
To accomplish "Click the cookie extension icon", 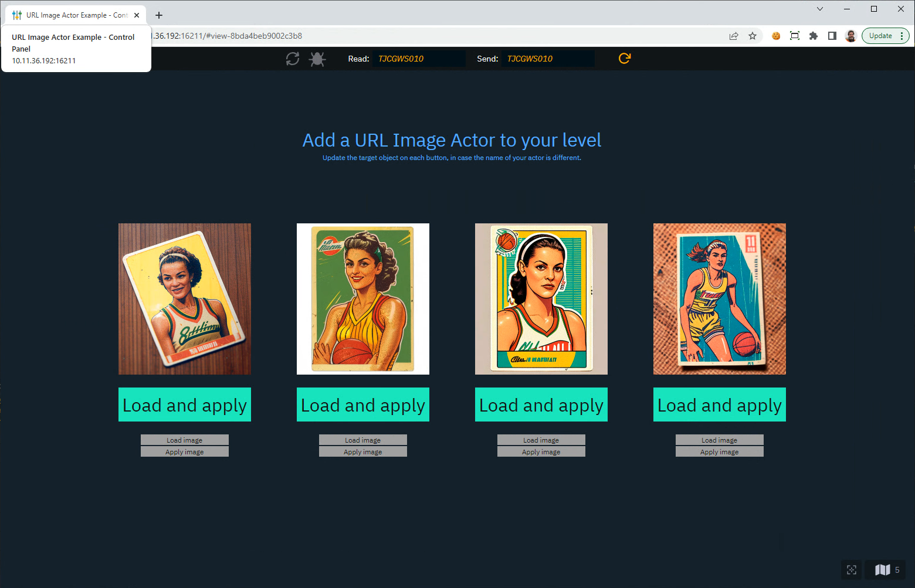I will pos(775,36).
